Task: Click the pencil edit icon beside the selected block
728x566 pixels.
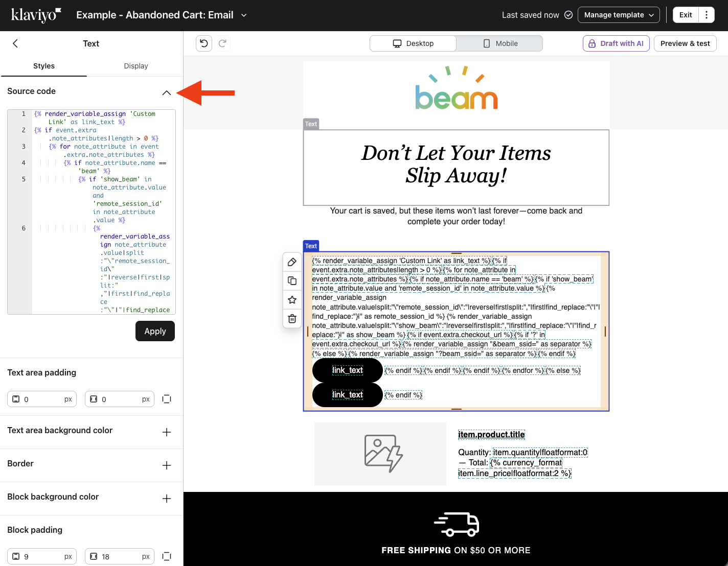Action: [292, 262]
